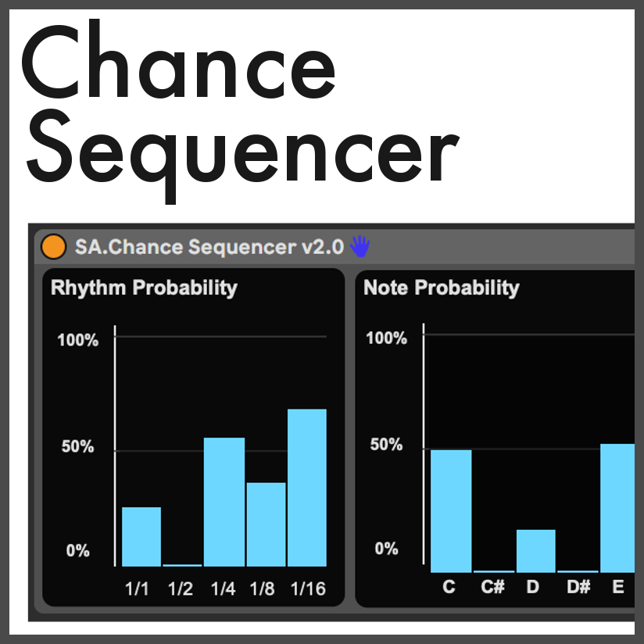
Task: Click the 1/2 rhythm probability bar
Action: (x=182, y=564)
